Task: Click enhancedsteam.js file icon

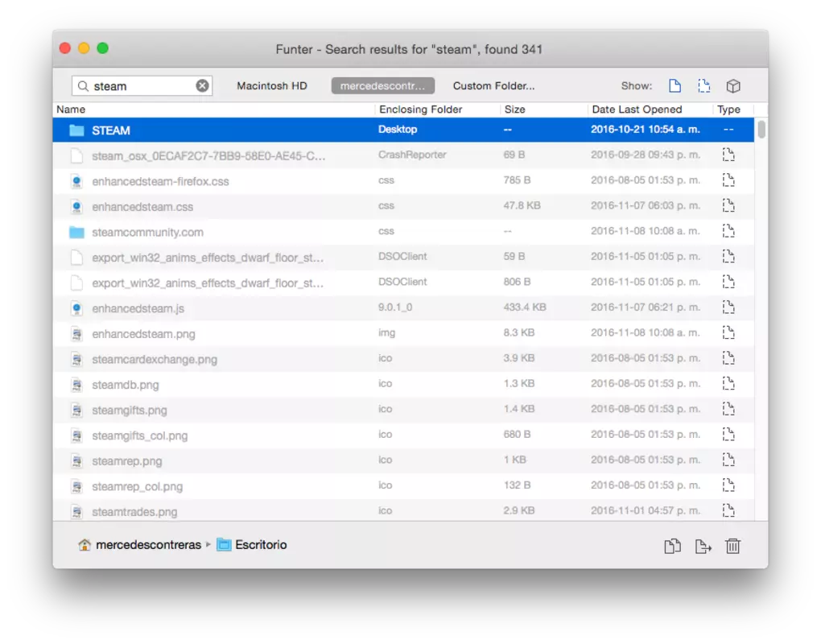Action: pos(77,308)
